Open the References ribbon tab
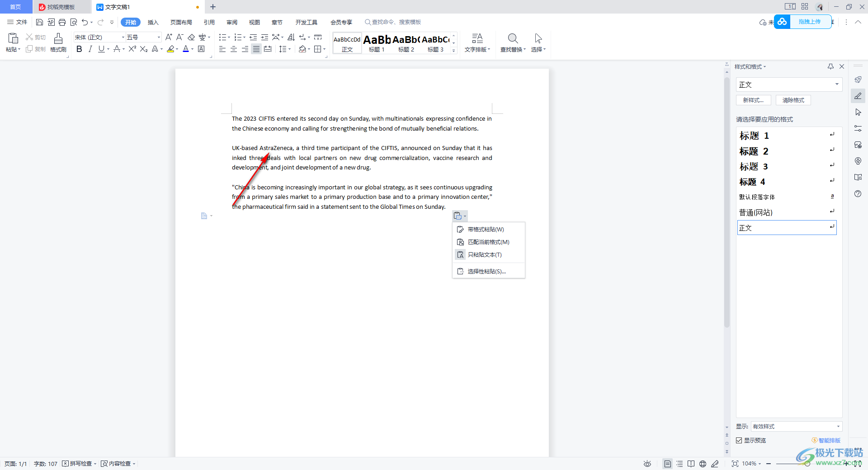The height and width of the screenshot is (470, 868). (x=209, y=22)
